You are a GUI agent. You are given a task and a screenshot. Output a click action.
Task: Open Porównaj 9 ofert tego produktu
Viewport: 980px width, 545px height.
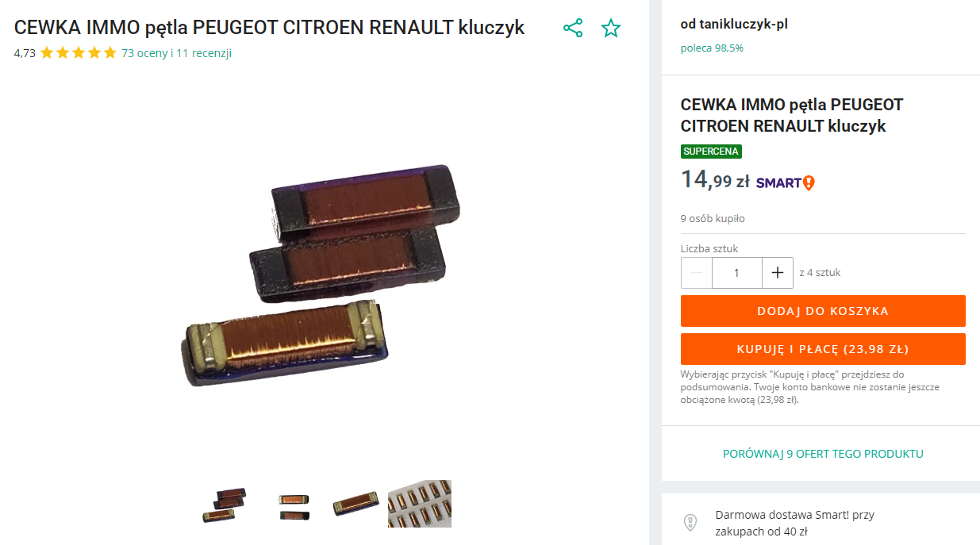tap(823, 454)
